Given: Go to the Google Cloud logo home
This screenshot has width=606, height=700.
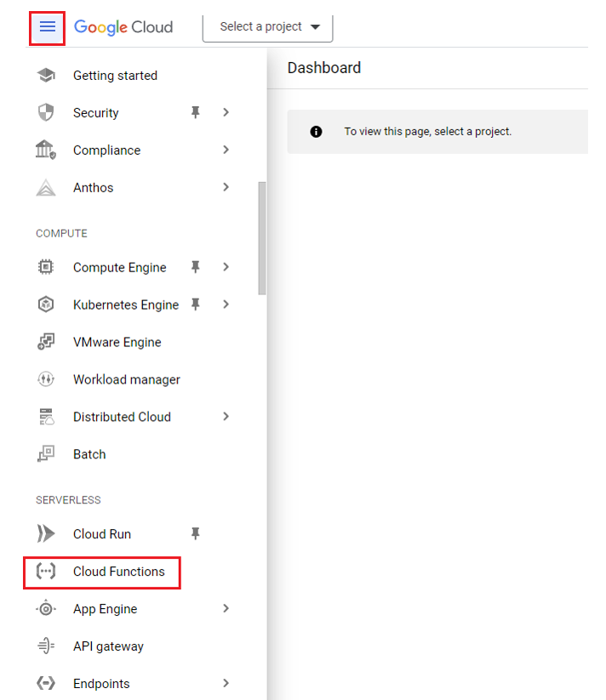Looking at the screenshot, I should [x=123, y=27].
